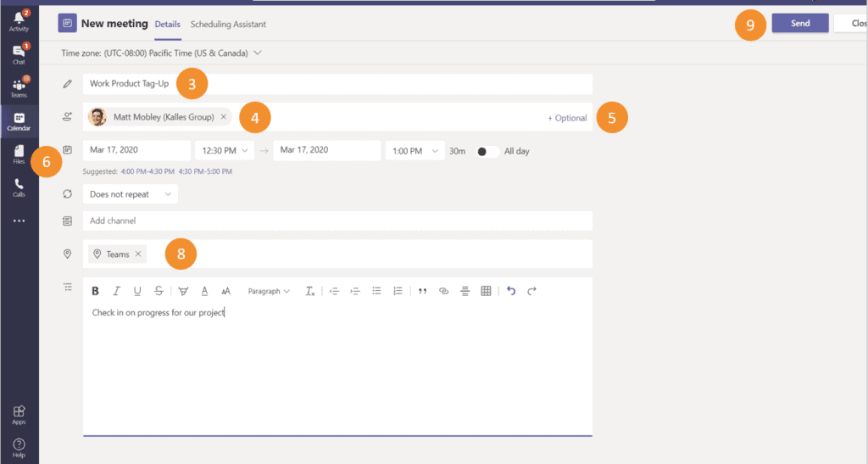Open Files from the sidebar
This screenshot has height=464, width=868.
coord(19,154)
